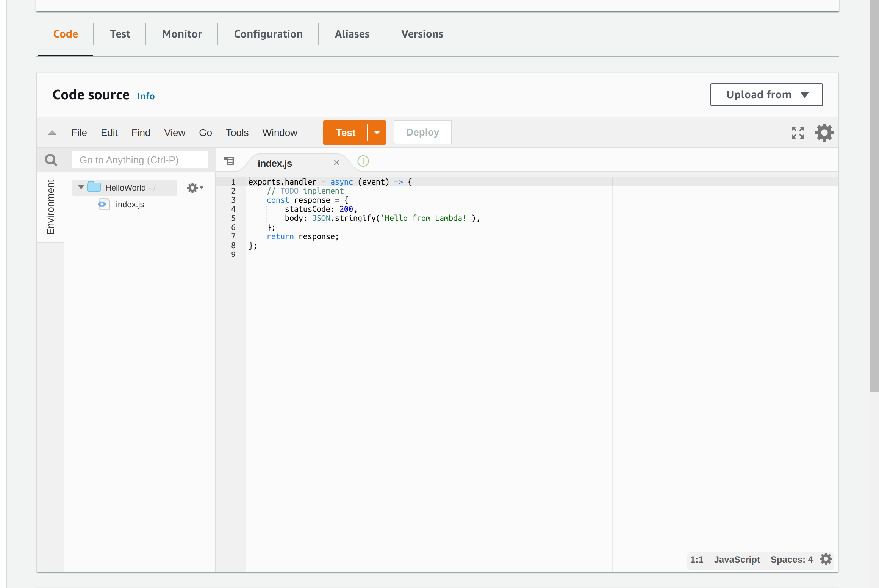Viewport: 879px width, 588px height.
Task: Open status bar settings gear
Action: [826, 559]
